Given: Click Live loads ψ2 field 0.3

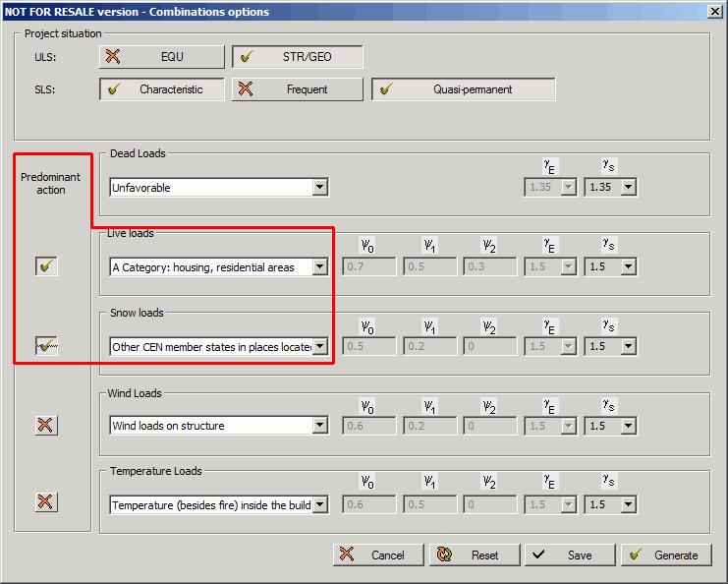Looking at the screenshot, I should pos(490,266).
